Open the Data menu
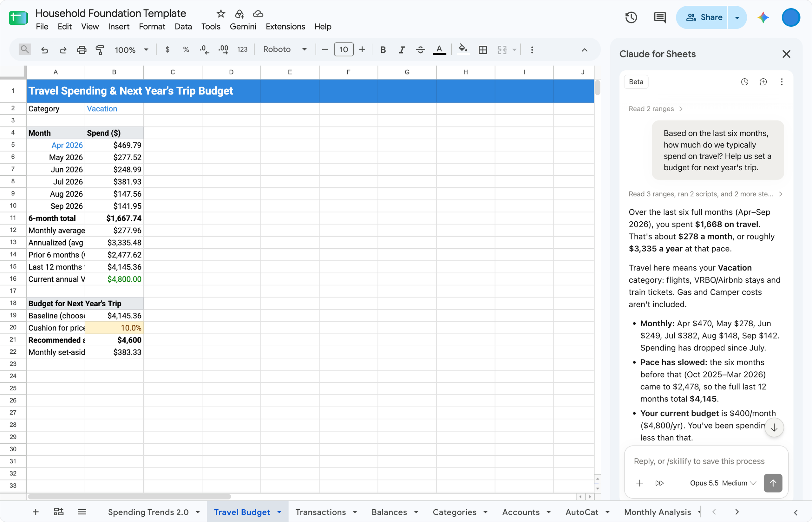 tap(183, 26)
